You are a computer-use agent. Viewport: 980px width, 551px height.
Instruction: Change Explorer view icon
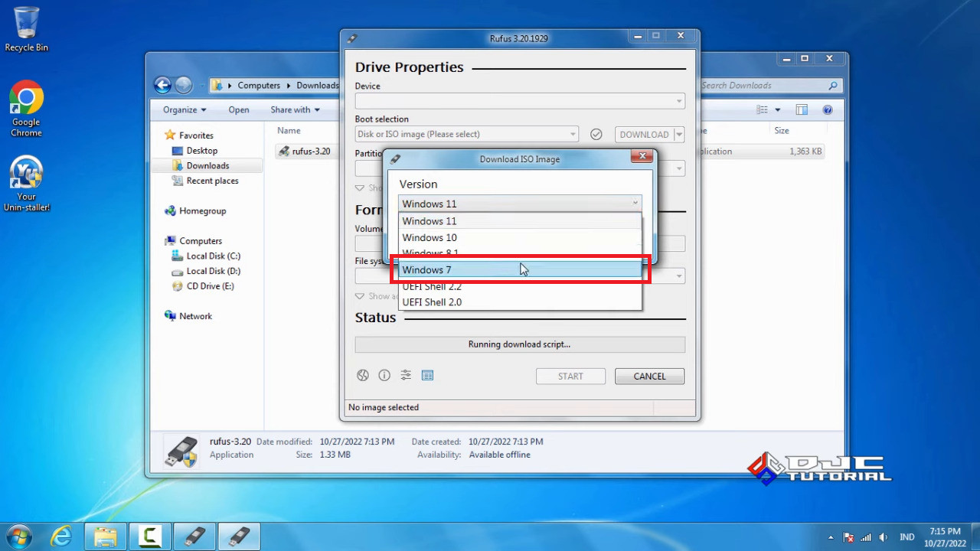click(x=762, y=109)
